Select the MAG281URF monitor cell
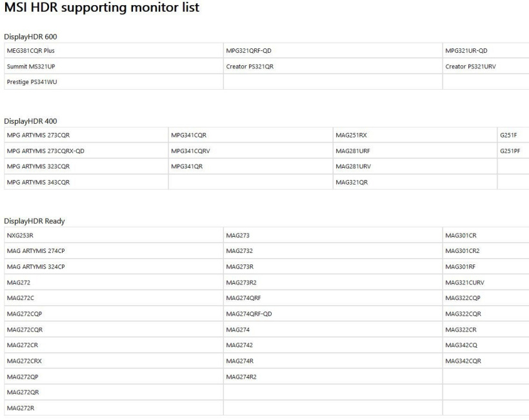Image resolution: width=529 pixels, height=420 pixels. click(353, 151)
